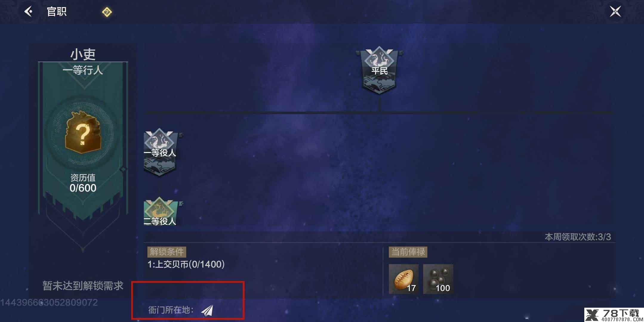644x322 pixels.
Task: Click the 衙门所在地 label
Action: coord(171,310)
